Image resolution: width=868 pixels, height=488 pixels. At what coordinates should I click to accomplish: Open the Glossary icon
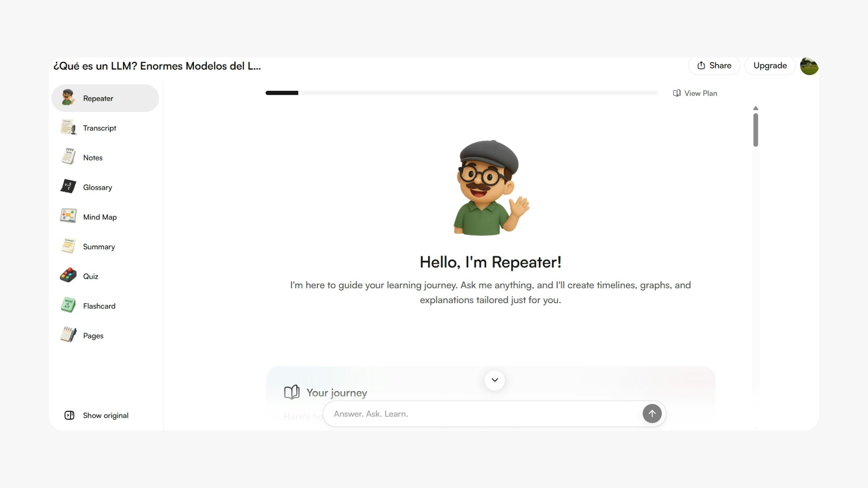pyautogui.click(x=68, y=187)
